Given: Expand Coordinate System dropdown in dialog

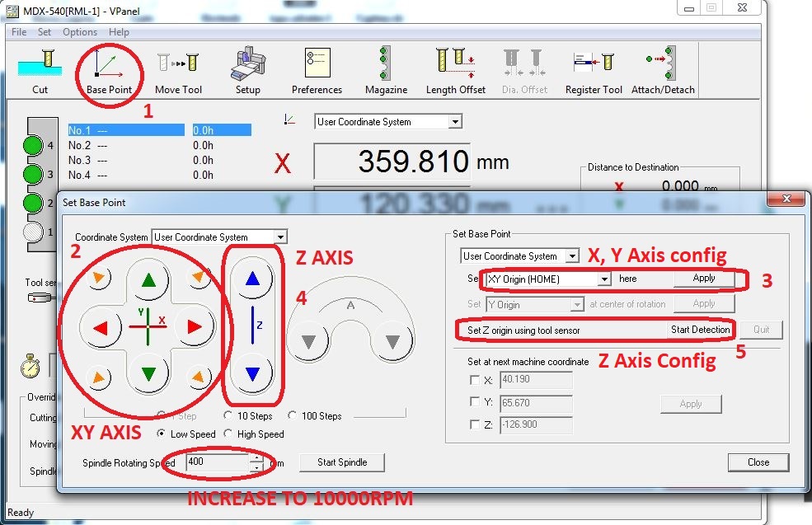Looking at the screenshot, I should (x=280, y=237).
